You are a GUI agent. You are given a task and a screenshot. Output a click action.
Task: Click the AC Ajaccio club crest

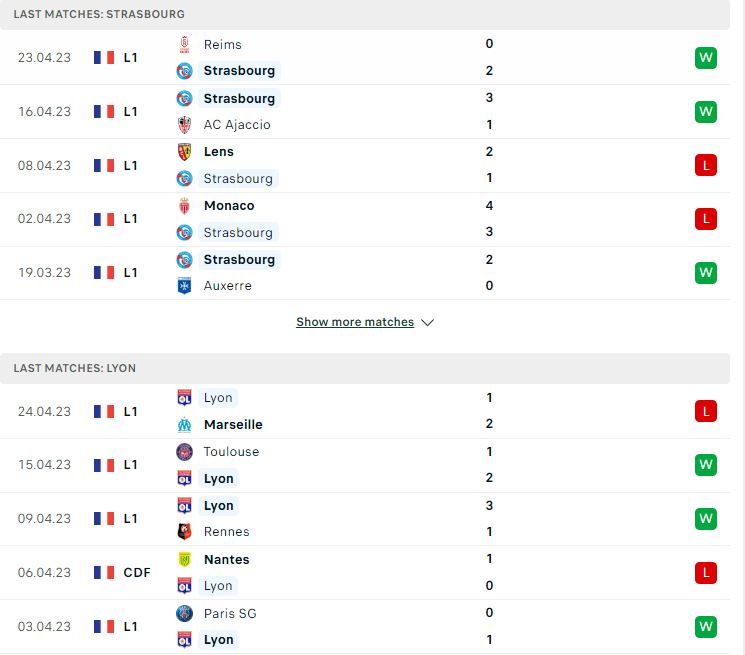184,124
